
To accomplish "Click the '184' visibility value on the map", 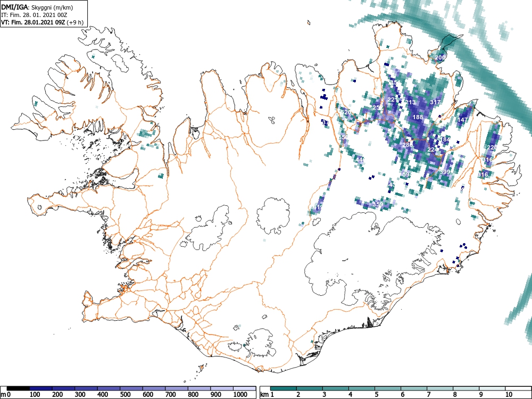I will [x=445, y=139].
